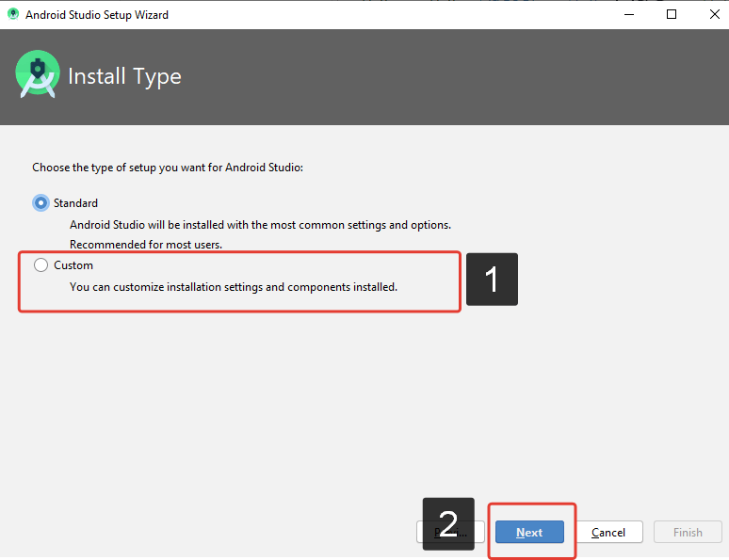729x560 pixels.
Task: Click the Custom option description text
Action: click(234, 287)
